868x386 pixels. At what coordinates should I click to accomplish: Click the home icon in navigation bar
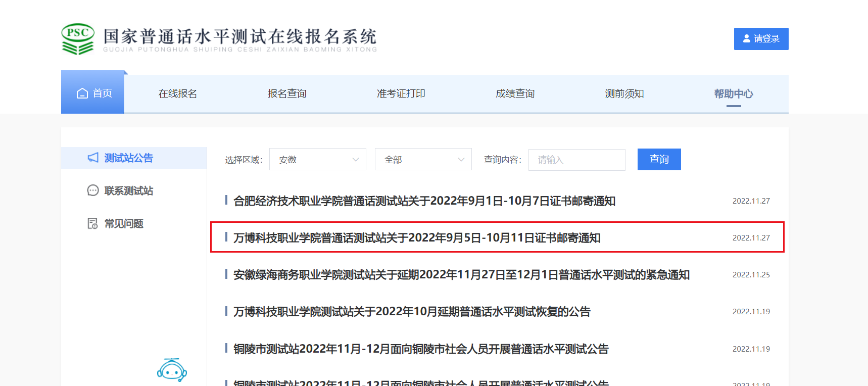pos(82,93)
